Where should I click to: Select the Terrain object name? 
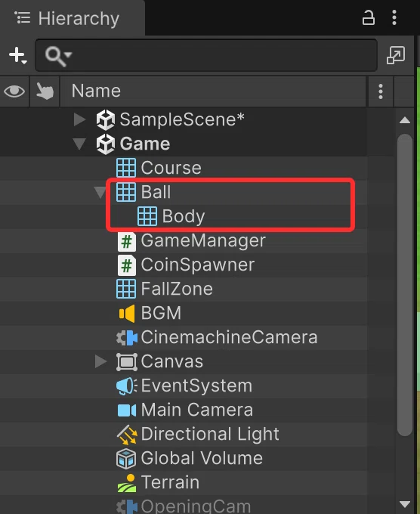click(170, 482)
